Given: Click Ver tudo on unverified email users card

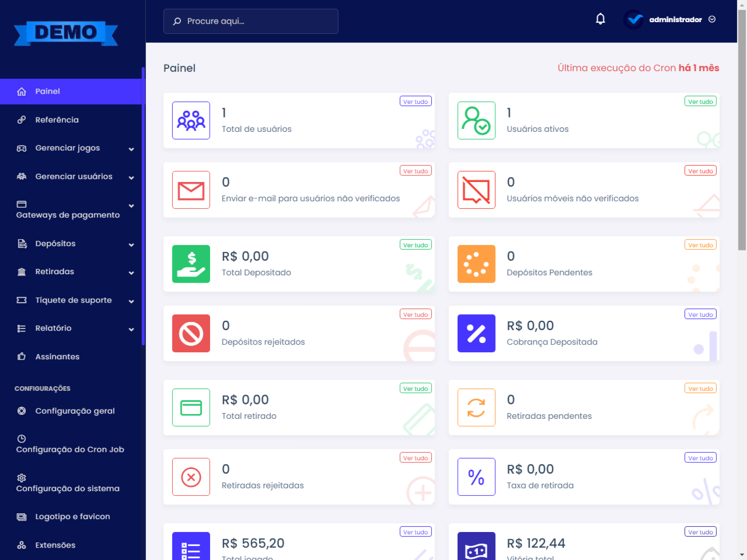Looking at the screenshot, I should pos(416,171).
